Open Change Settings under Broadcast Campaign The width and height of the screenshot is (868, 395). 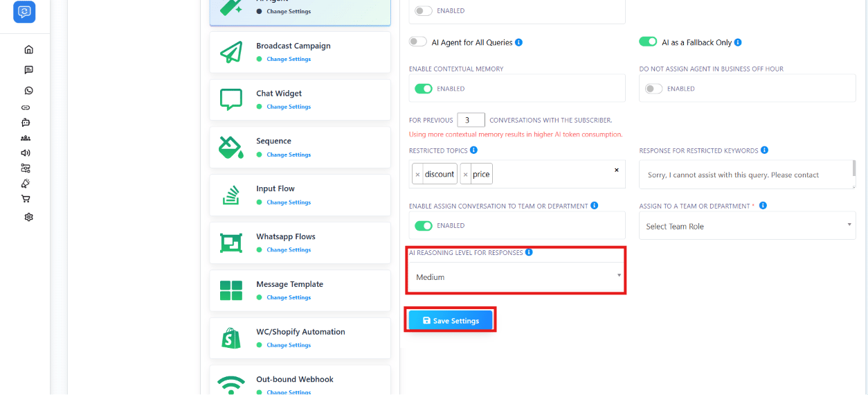click(x=289, y=59)
